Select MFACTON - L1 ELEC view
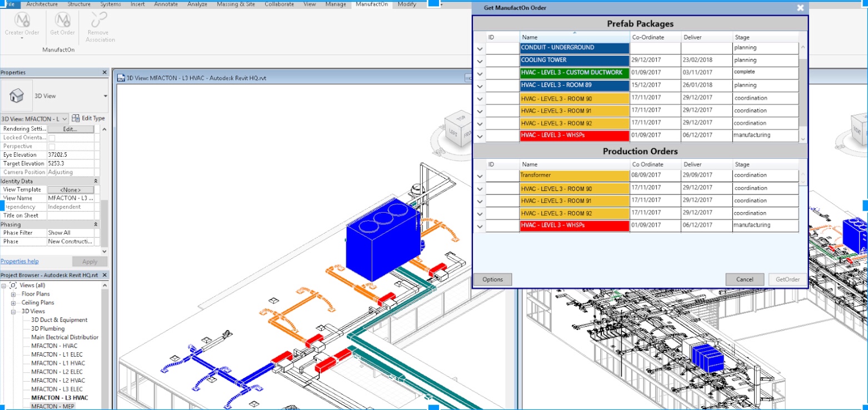This screenshot has height=410, width=868. coord(58,354)
